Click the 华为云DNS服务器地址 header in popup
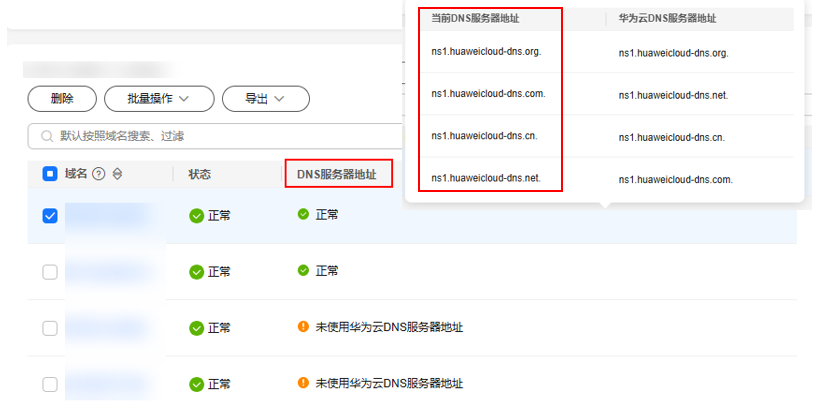The width and height of the screenshot is (818, 413). (x=667, y=18)
